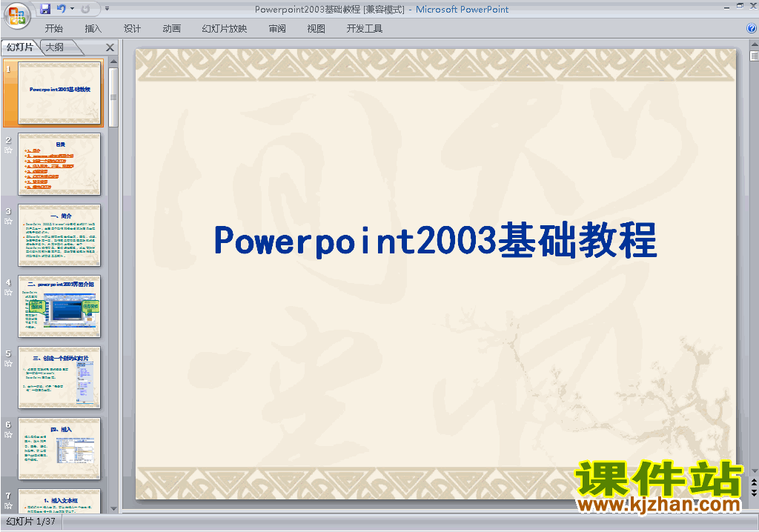Viewport: 759px width, 532px height.
Task: Click the Undo arrow icon
Action: [61, 9]
